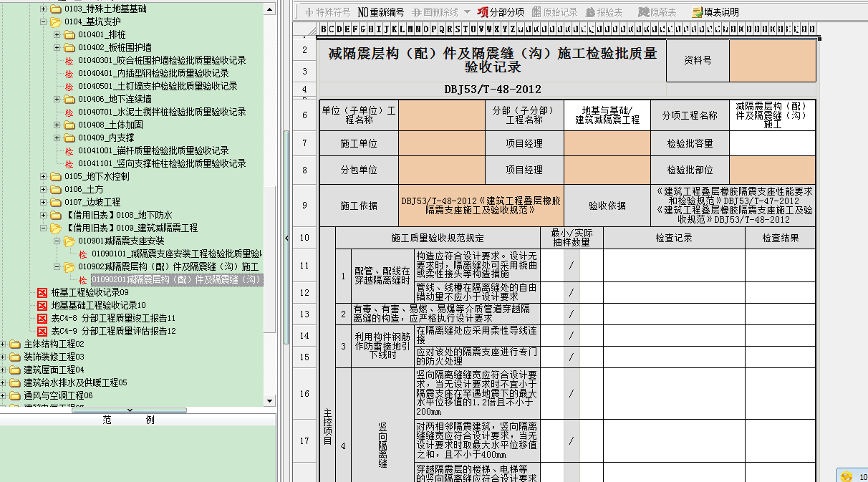Screen dimensions: 868x482
Task: Expand the 010406_地下连续墙 folder
Action: click(x=57, y=99)
